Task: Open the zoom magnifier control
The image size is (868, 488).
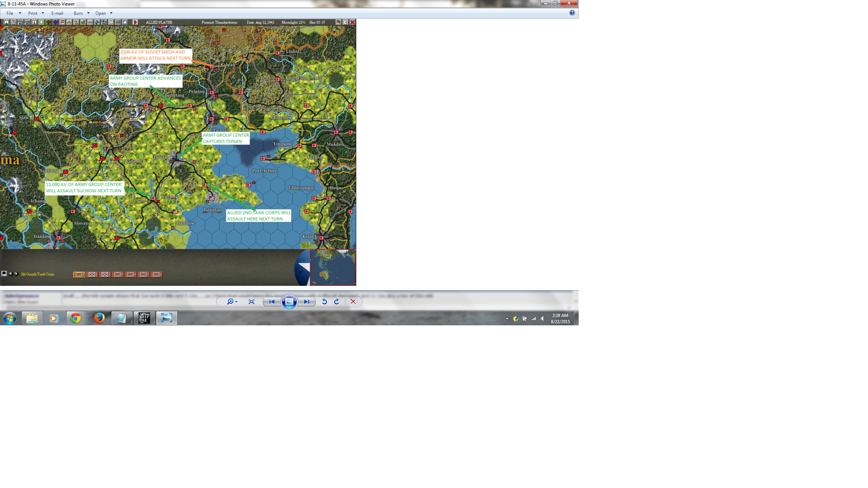Action: coord(232,301)
